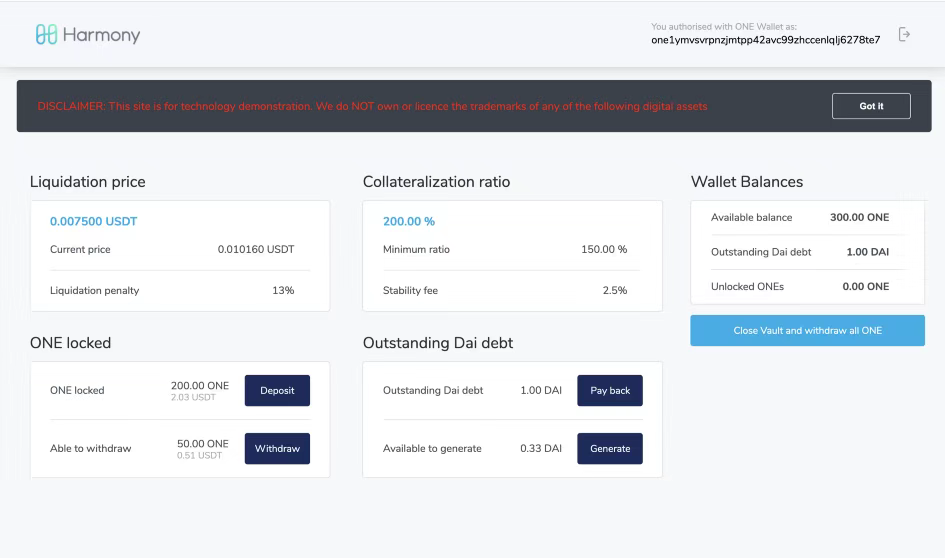
Task: Click the Minimum ratio 150.00 % value
Action: tap(604, 249)
